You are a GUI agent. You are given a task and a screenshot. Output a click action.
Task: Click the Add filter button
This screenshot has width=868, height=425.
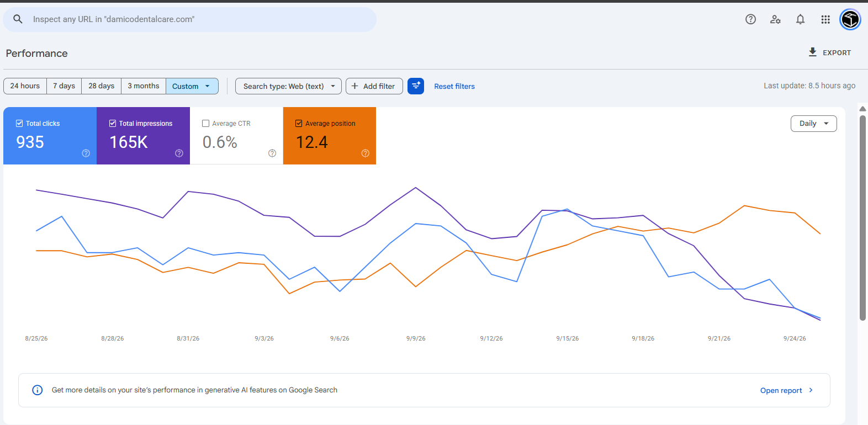pyautogui.click(x=374, y=86)
